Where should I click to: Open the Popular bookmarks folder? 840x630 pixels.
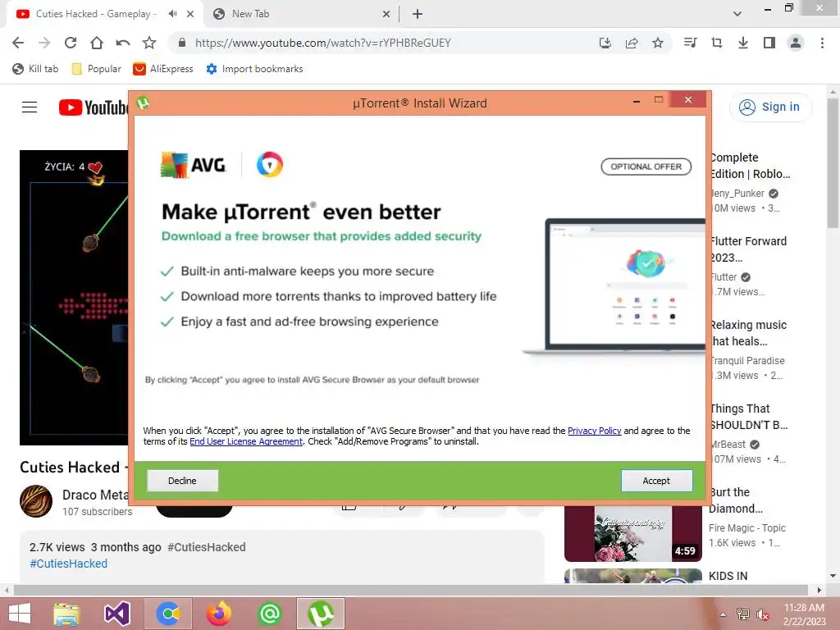(x=97, y=69)
